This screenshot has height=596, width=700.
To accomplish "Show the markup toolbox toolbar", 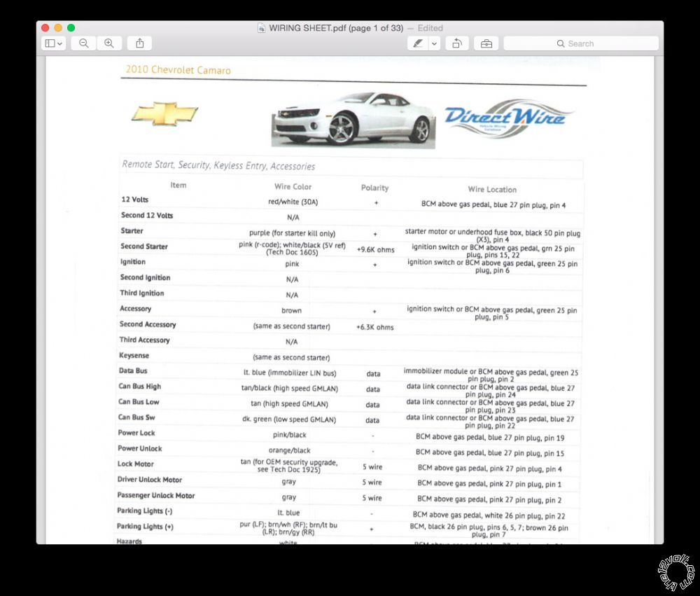I will tap(486, 43).
